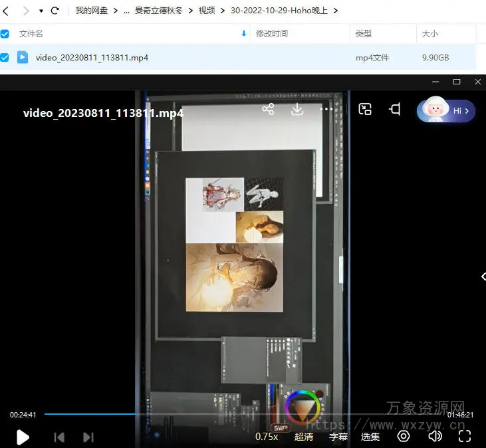This screenshot has width=486, height=448.
Task: Open the 超清 quality selector
Action: tap(304, 437)
